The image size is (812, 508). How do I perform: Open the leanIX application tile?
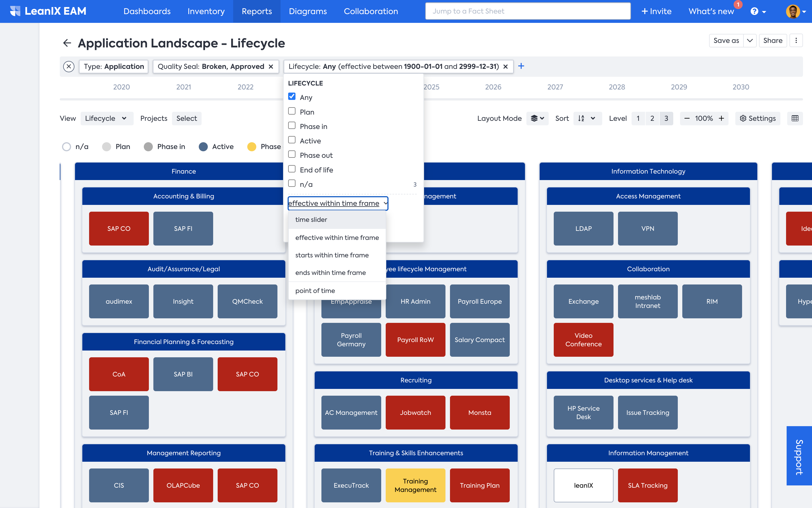584,485
